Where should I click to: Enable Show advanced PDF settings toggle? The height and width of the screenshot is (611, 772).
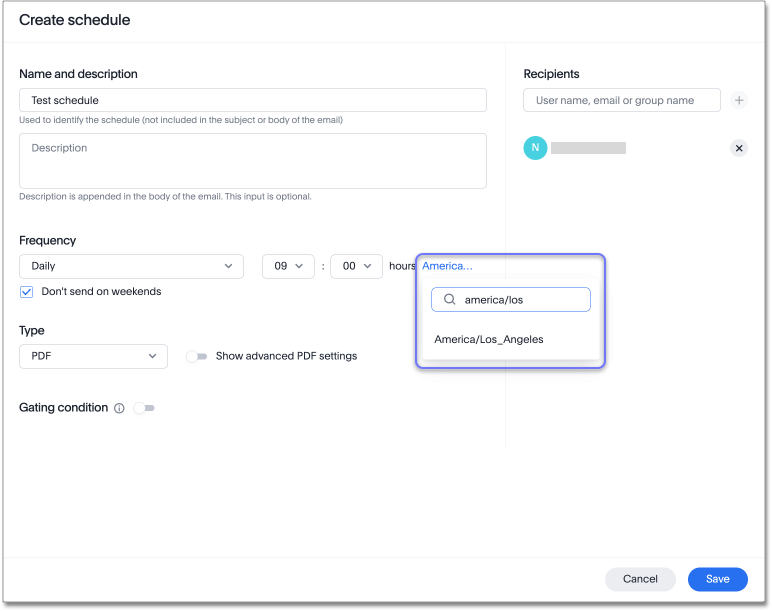[196, 356]
